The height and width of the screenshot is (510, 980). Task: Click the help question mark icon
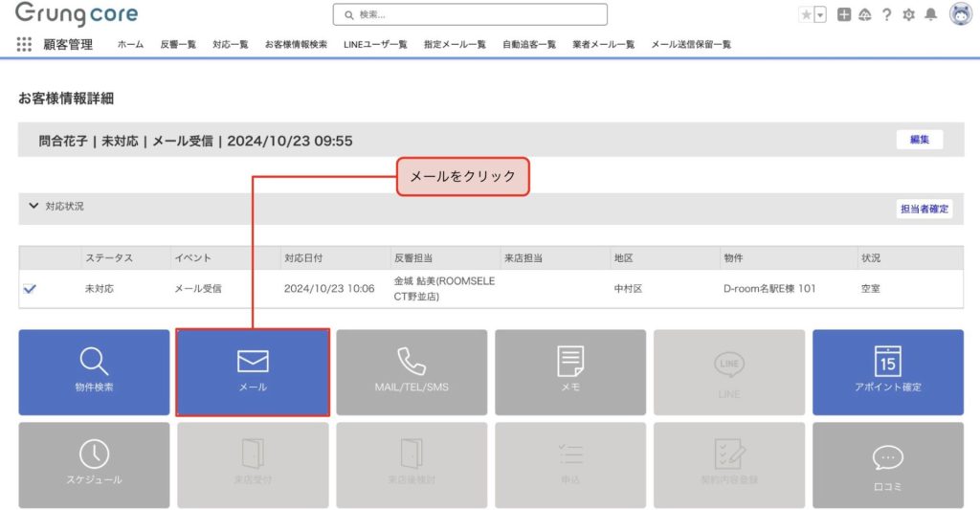(x=887, y=14)
